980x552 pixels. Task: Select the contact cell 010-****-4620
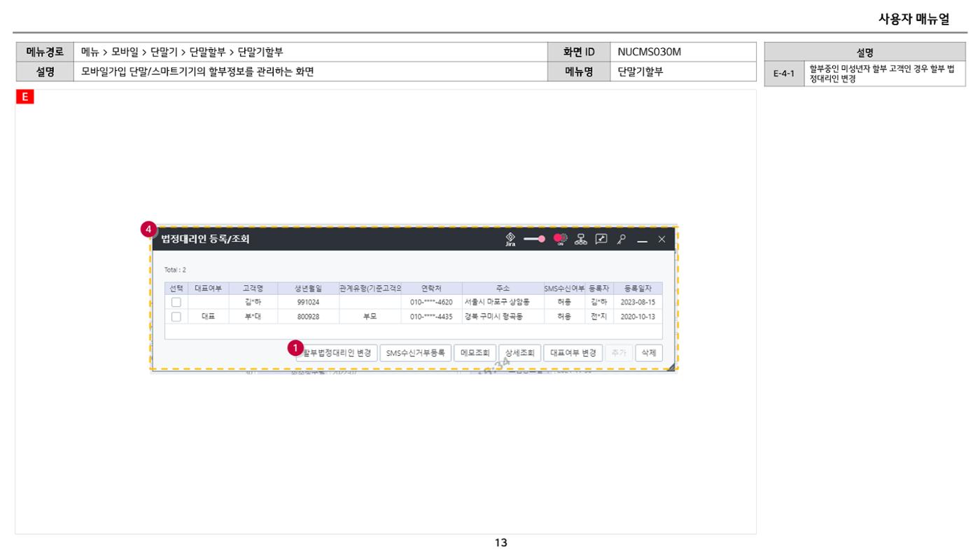tap(432, 303)
